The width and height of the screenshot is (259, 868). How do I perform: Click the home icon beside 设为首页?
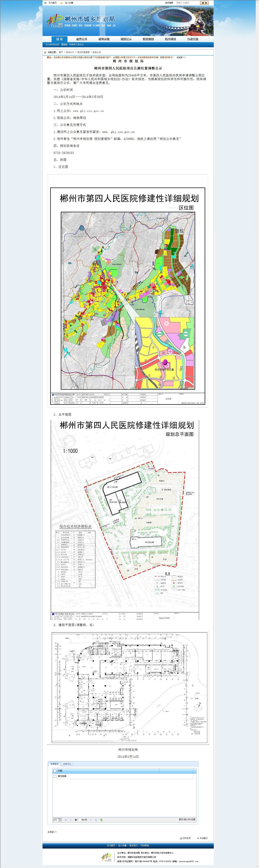click(46, 3)
